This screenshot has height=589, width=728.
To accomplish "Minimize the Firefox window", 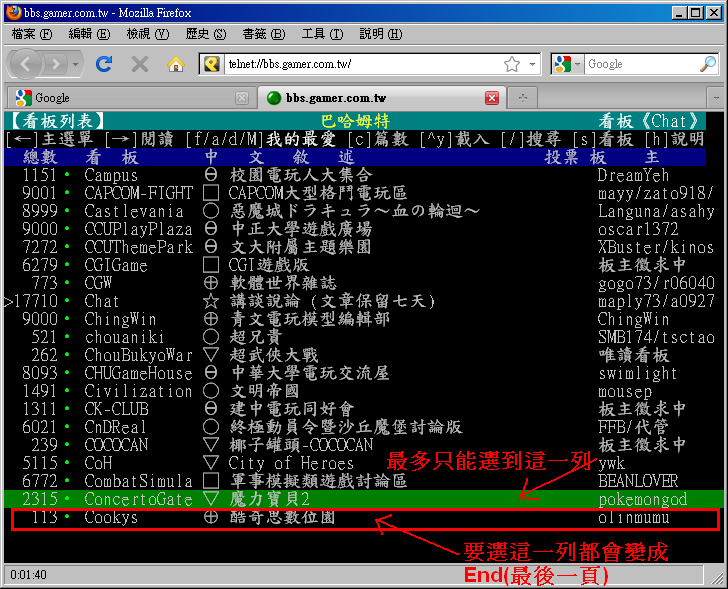I will (679, 13).
